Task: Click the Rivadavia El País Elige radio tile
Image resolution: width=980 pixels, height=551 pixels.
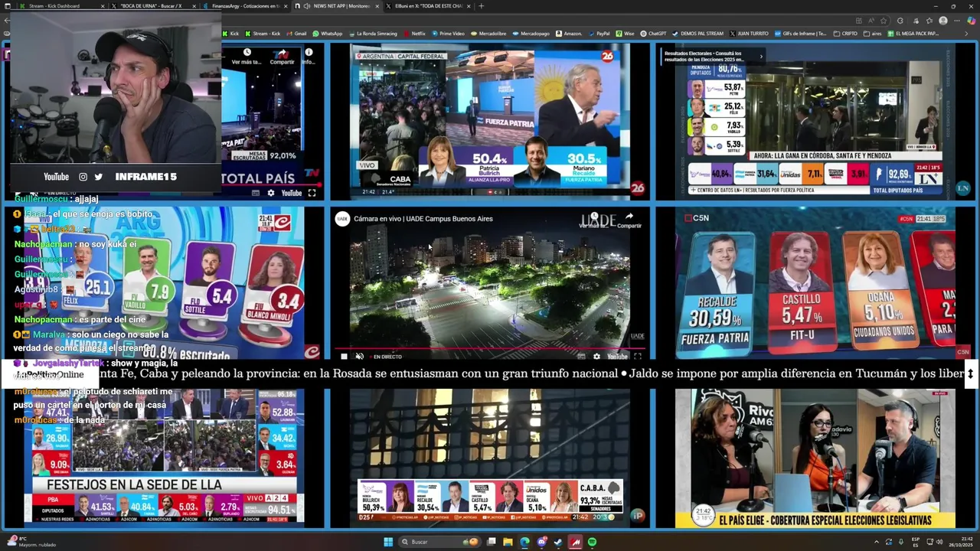Action: [x=815, y=458]
